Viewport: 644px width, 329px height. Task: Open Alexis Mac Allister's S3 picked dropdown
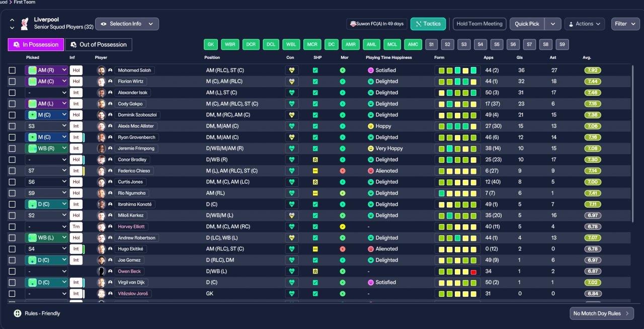click(x=46, y=126)
